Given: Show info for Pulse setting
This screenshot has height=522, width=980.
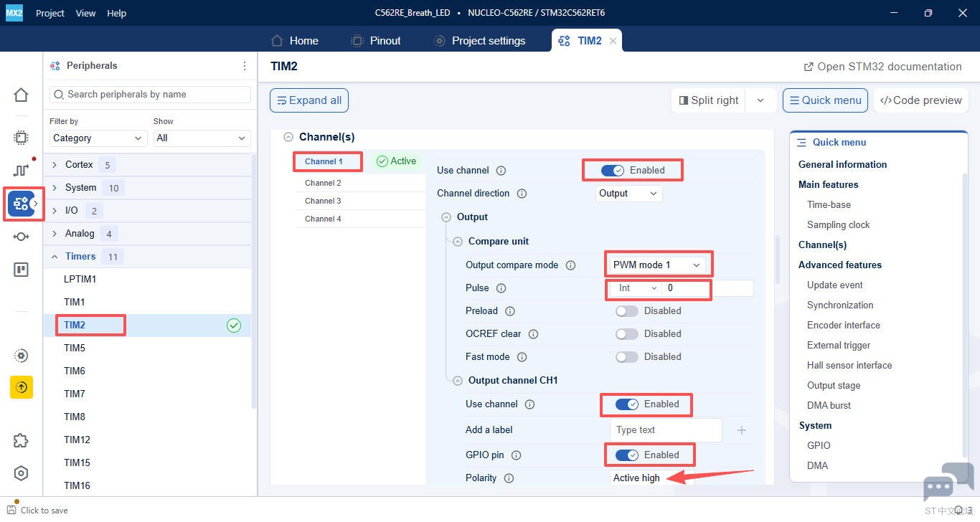Looking at the screenshot, I should pos(501,288).
